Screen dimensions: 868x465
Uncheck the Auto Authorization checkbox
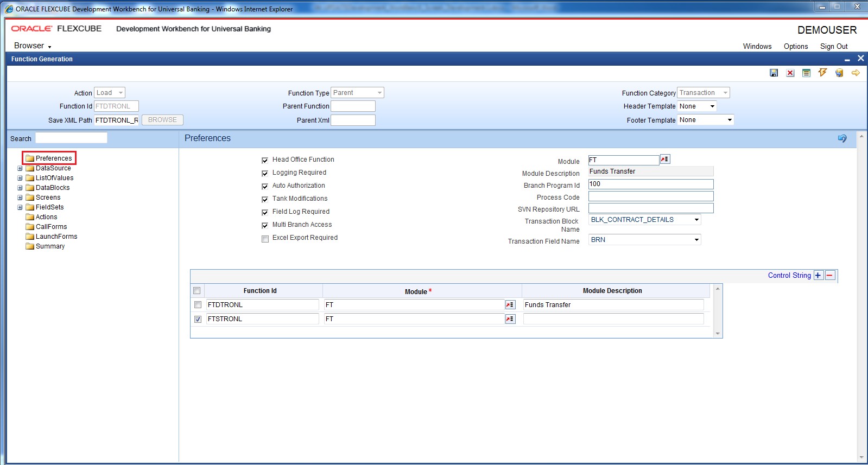coord(265,186)
